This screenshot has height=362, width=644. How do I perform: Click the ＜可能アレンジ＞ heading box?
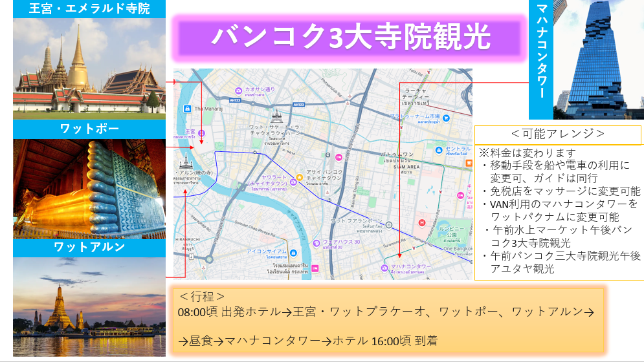coord(558,134)
